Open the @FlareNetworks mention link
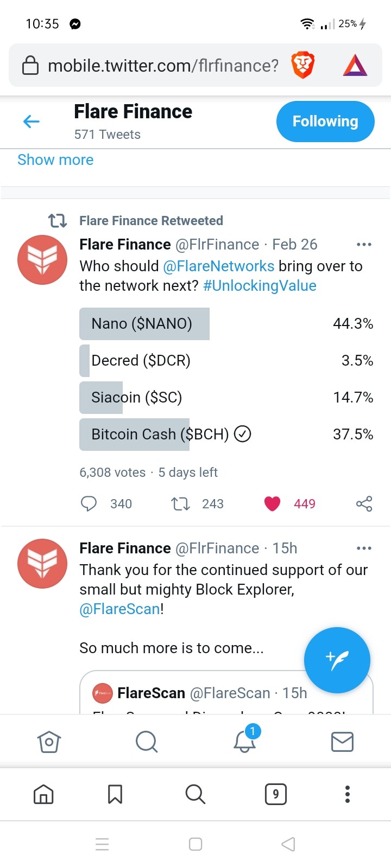 click(x=219, y=266)
